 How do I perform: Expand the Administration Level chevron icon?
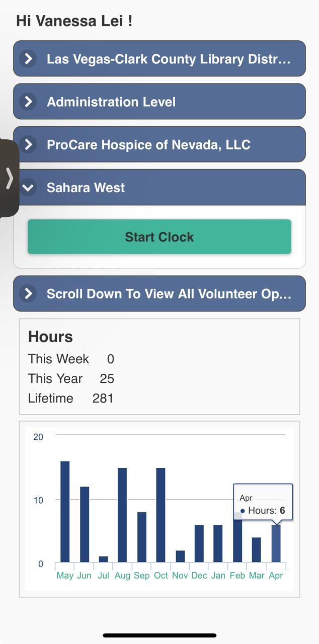pyautogui.click(x=29, y=102)
